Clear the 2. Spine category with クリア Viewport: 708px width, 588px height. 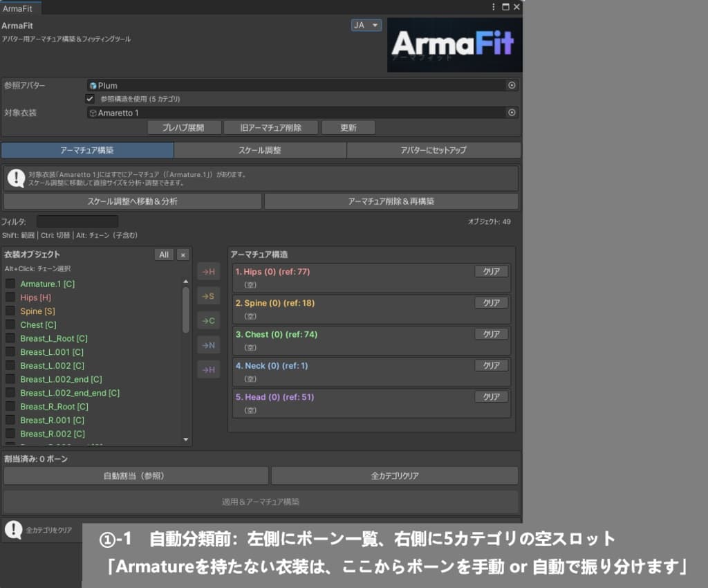click(492, 302)
